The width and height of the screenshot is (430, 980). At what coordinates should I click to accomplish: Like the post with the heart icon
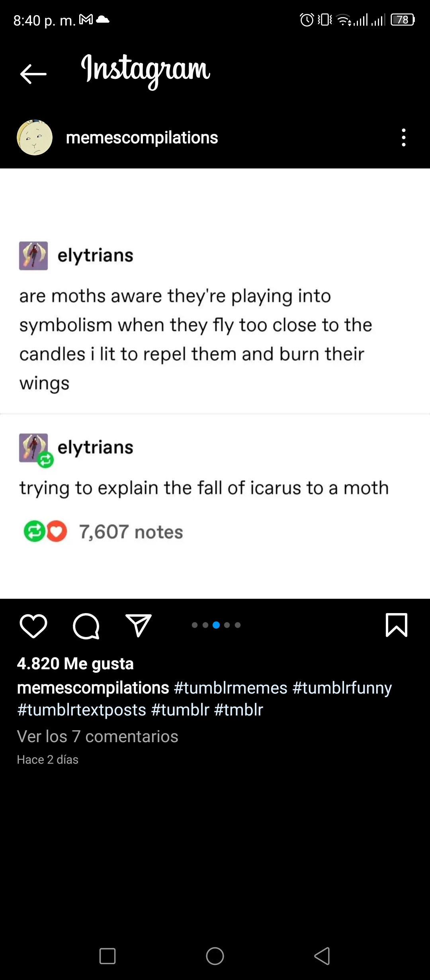[x=33, y=626]
